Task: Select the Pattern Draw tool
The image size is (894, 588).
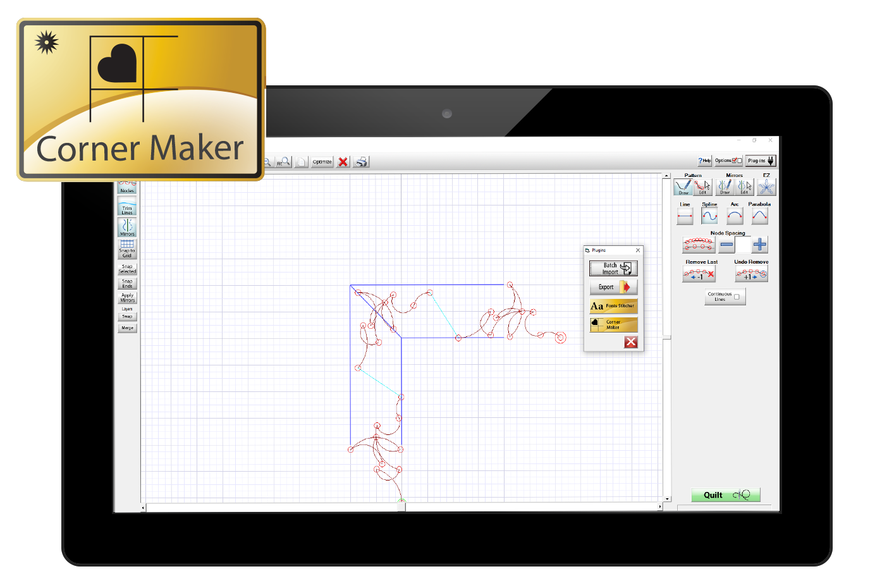Action: tap(683, 187)
